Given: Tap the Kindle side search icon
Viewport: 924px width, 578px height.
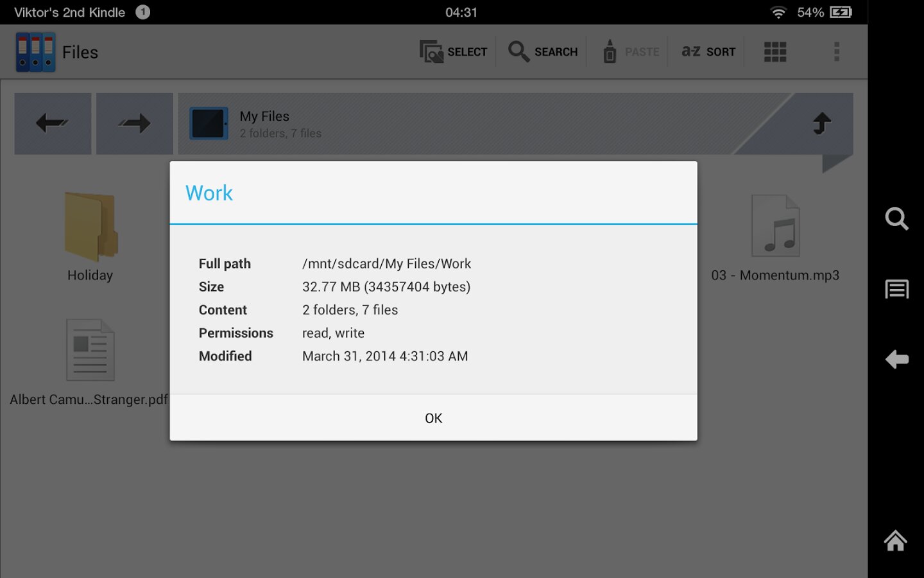Looking at the screenshot, I should [x=896, y=219].
